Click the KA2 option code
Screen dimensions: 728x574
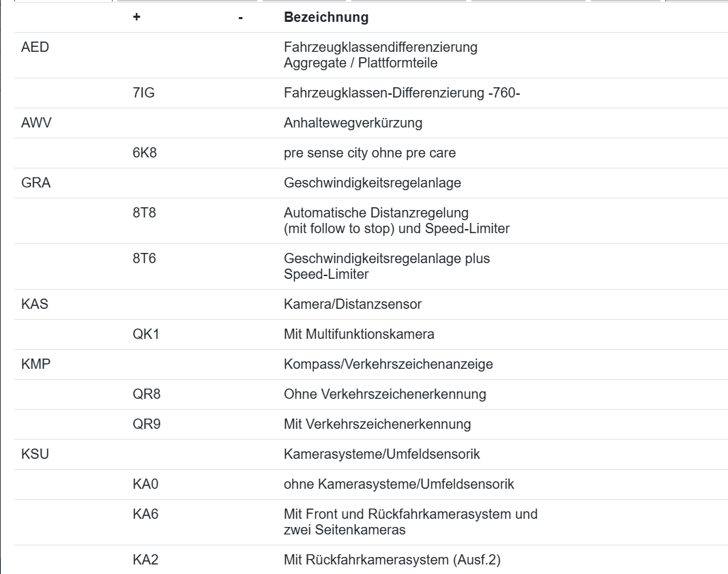(145, 560)
